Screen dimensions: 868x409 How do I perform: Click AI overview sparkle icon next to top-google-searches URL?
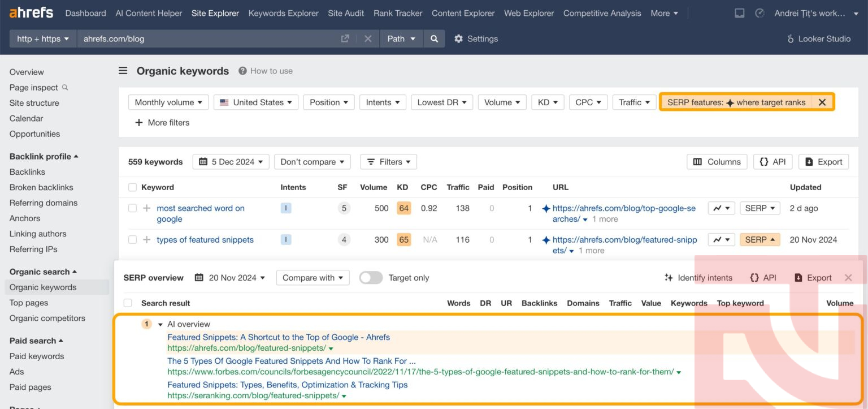point(546,208)
